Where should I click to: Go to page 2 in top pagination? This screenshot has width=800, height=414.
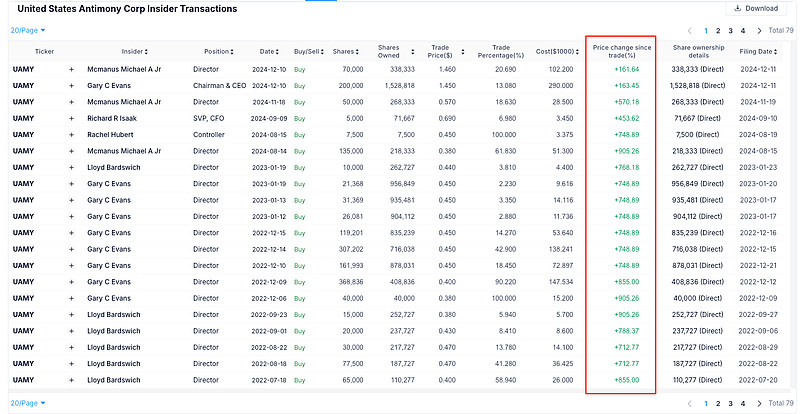coord(718,31)
